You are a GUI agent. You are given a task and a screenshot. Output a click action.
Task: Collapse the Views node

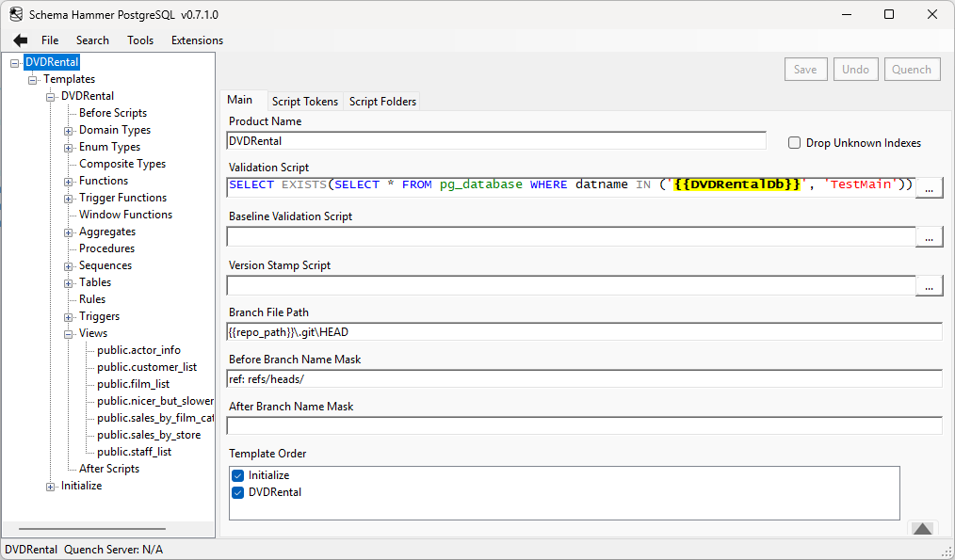pos(68,332)
